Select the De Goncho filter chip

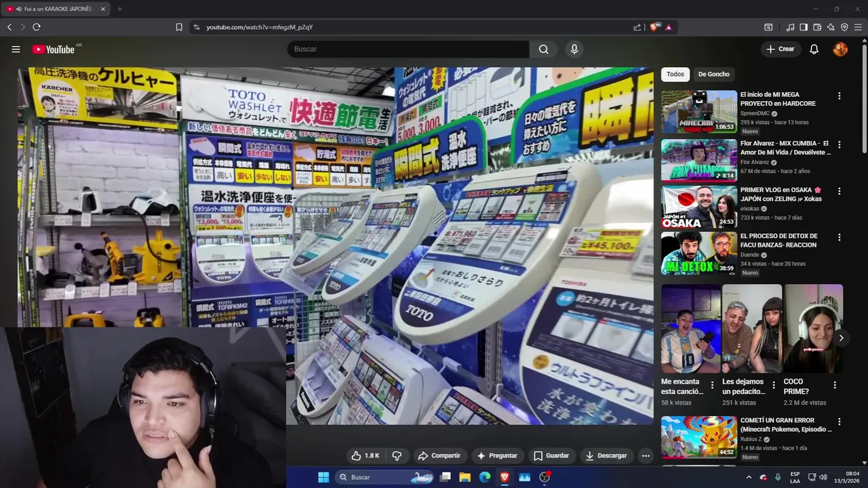(714, 74)
